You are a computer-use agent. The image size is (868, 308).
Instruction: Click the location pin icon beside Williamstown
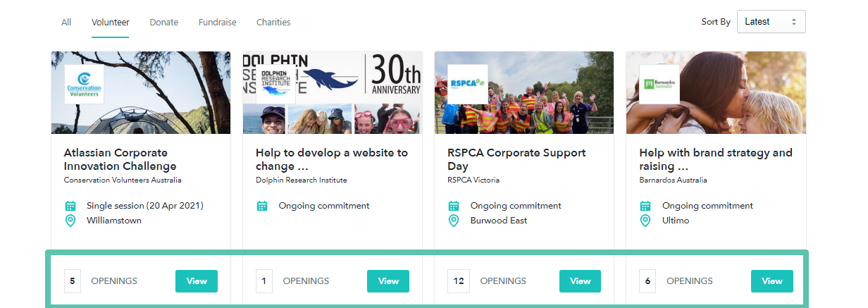pyautogui.click(x=70, y=221)
